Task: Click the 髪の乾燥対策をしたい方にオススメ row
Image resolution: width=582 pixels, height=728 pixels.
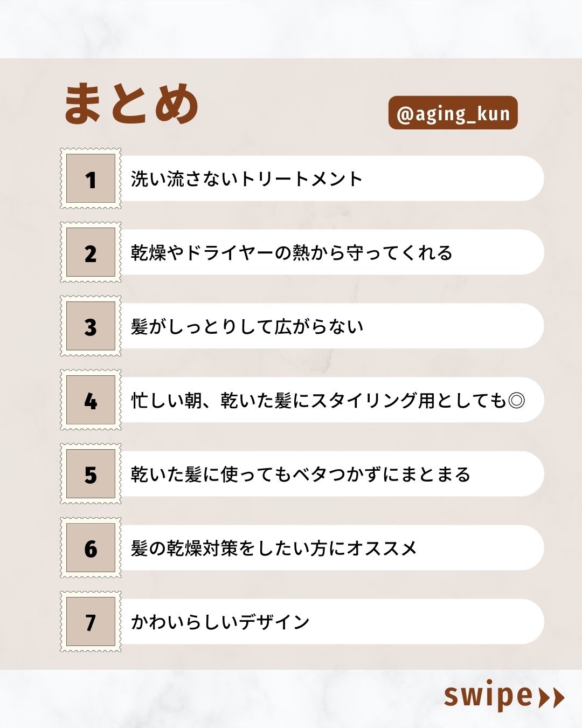Action: tap(274, 548)
